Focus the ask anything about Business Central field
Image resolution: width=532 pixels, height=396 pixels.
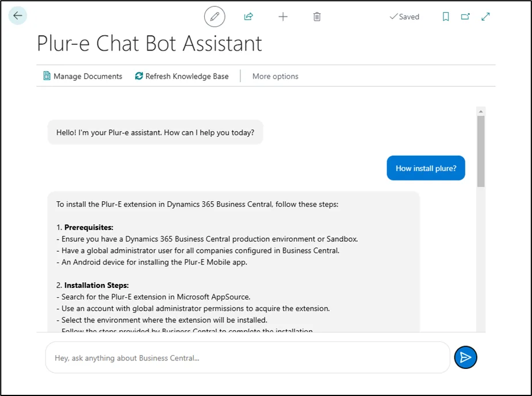point(248,357)
